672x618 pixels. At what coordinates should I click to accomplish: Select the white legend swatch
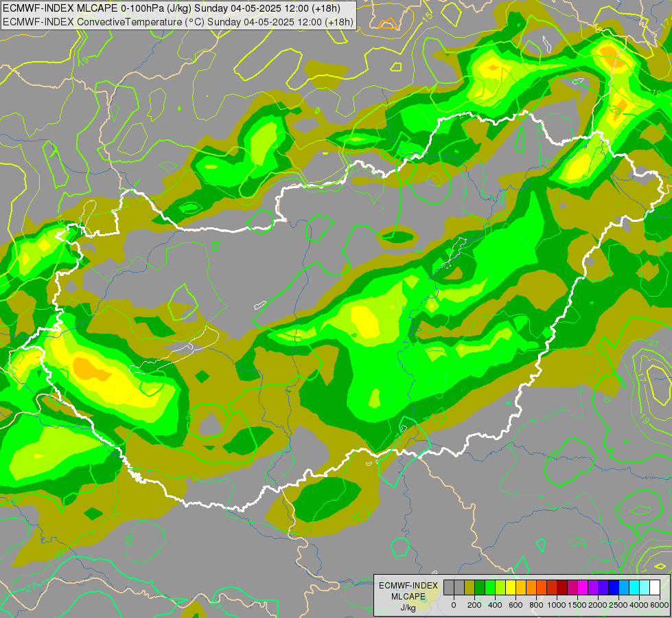coord(656,588)
